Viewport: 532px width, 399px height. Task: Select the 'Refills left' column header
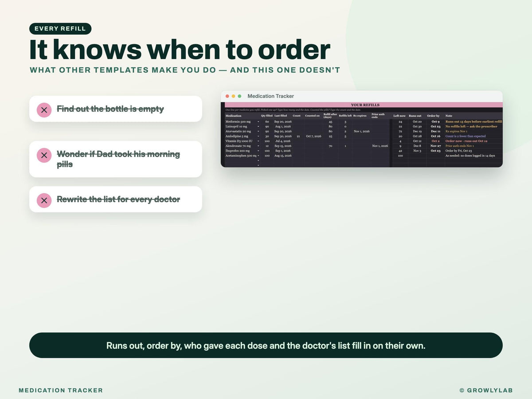(345, 116)
